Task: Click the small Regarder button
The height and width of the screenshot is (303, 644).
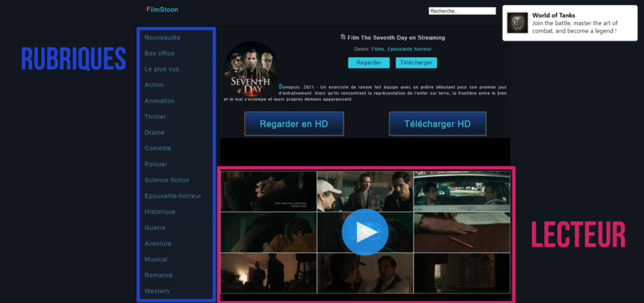Action: click(x=369, y=63)
